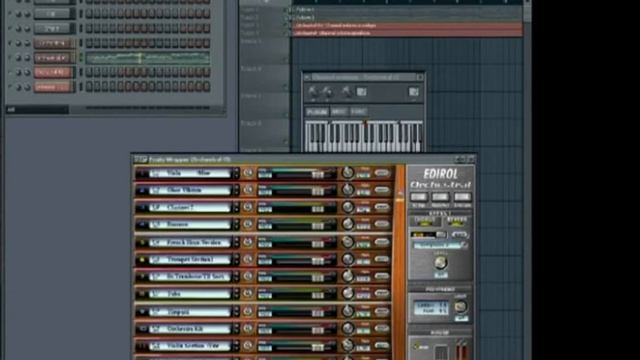Toggle the Reverb effect switch in EDIROL panel
The height and width of the screenshot is (360, 640).
point(456,222)
